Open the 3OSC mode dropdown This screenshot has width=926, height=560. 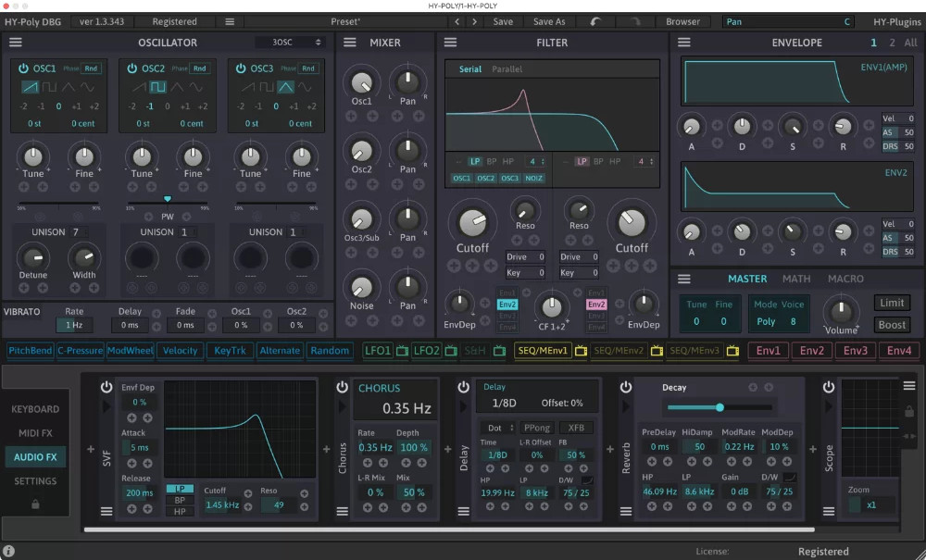pos(290,42)
